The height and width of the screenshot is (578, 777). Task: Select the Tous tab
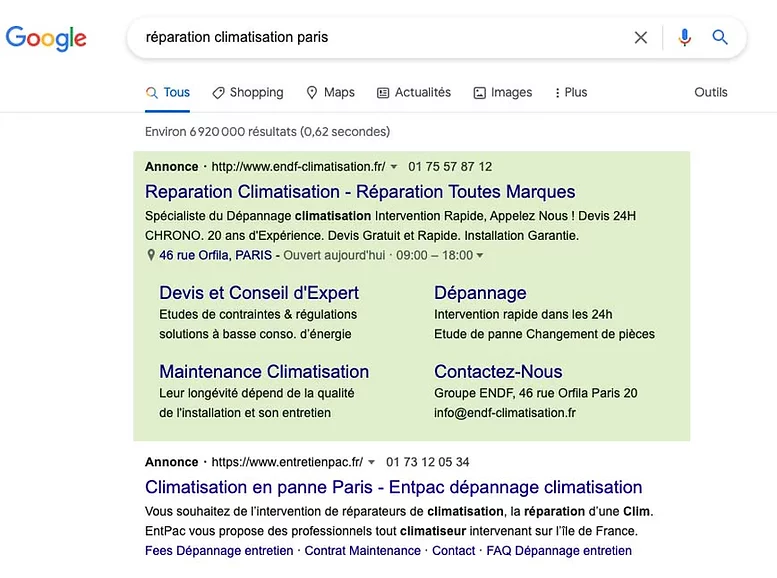pyautogui.click(x=167, y=93)
